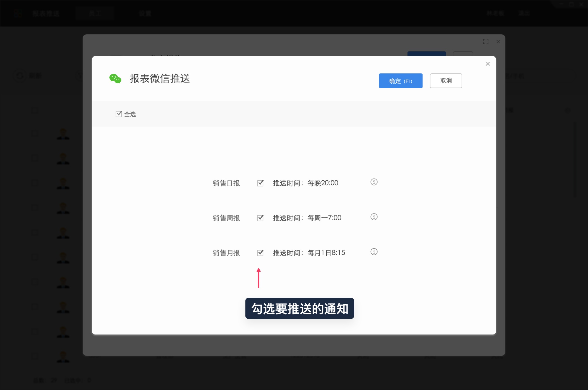
Task: Click the 取消 cancel button
Action: click(446, 81)
